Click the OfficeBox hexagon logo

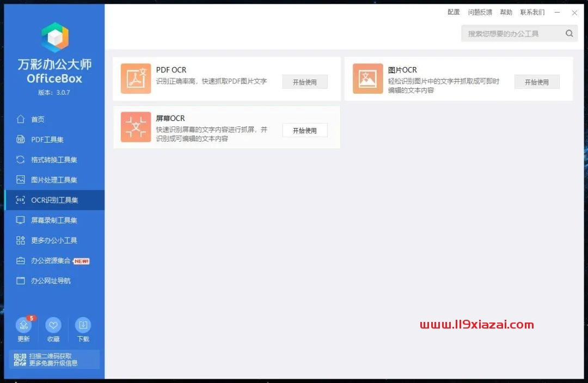55,37
